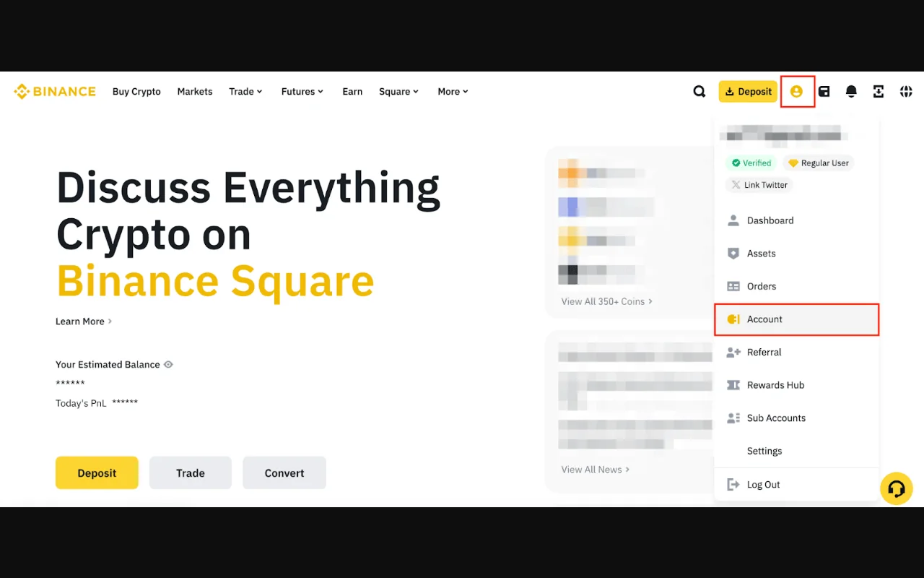924x578 pixels.
Task: Go to Binance logo home
Action: (55, 91)
